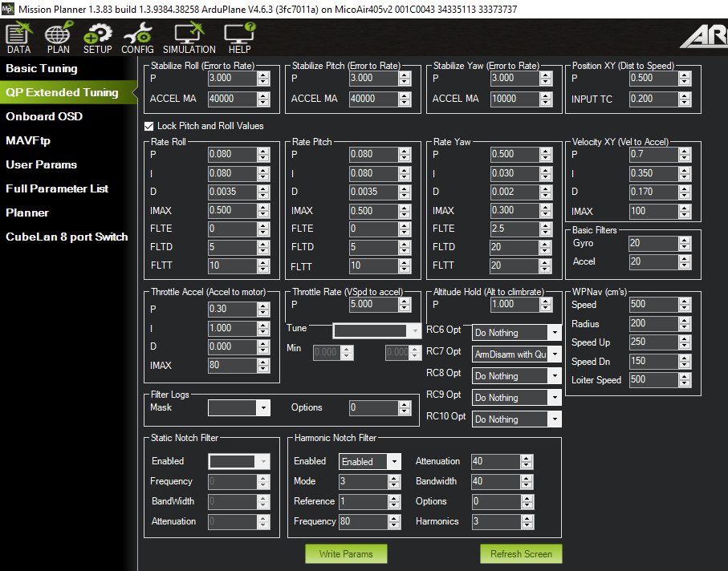The image size is (728, 571).
Task: Open the HELP screen
Action: point(239,38)
